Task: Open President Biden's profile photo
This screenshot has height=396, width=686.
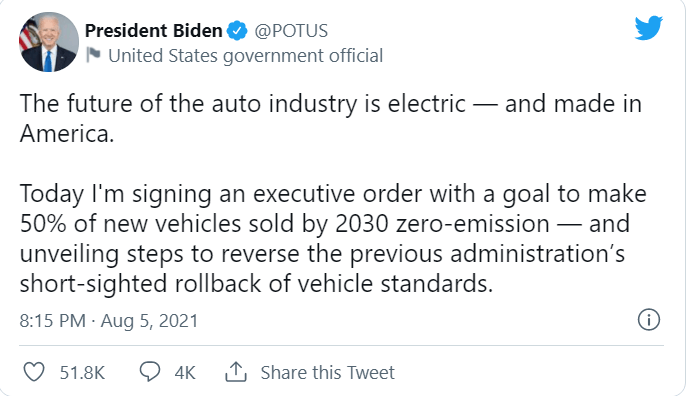Action: click(49, 42)
